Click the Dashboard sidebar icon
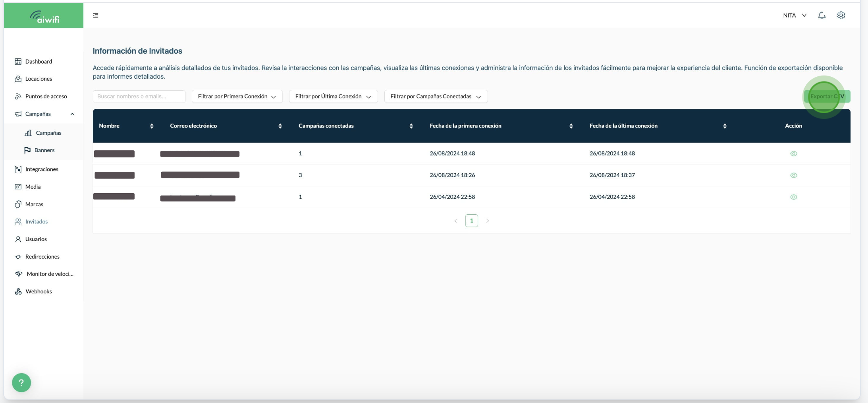Screen dimensions: 868x403 [x=18, y=61]
